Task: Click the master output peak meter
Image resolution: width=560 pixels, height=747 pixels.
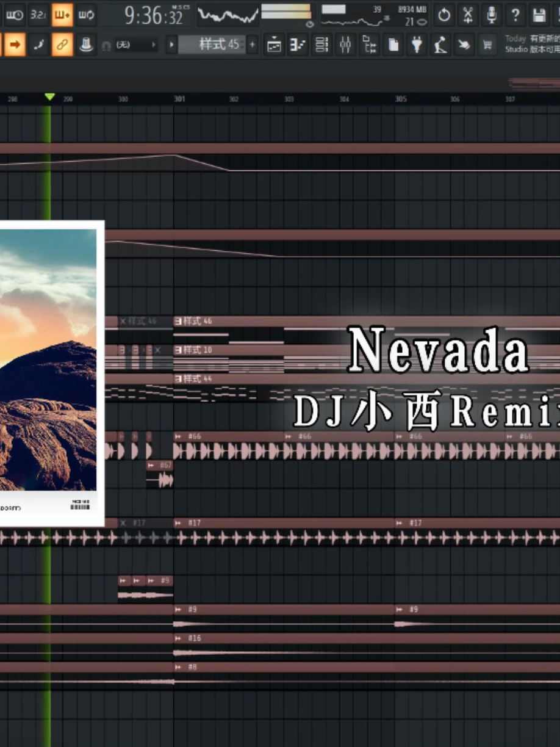Action: tap(286, 12)
